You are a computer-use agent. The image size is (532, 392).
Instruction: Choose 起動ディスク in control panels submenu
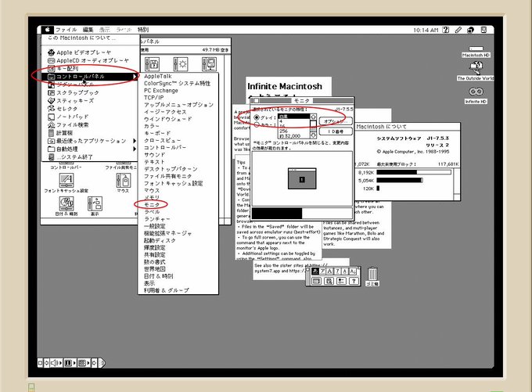point(178,240)
